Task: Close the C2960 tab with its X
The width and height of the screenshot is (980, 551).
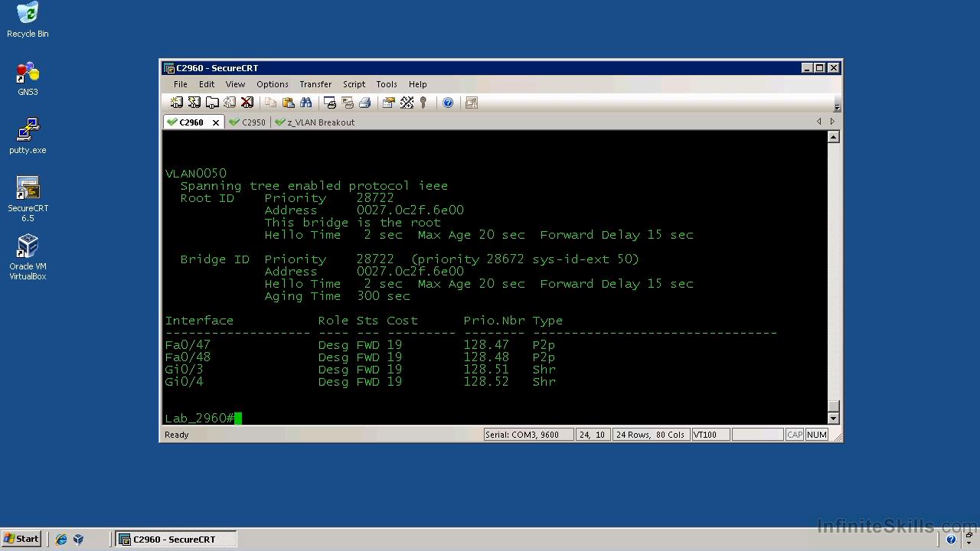Action: coord(216,122)
